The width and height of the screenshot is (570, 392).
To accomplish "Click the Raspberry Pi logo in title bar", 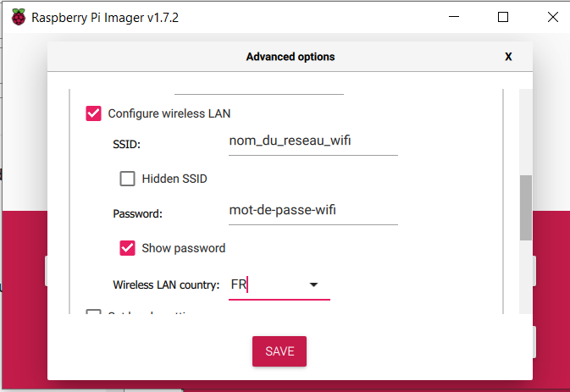I will point(19,17).
